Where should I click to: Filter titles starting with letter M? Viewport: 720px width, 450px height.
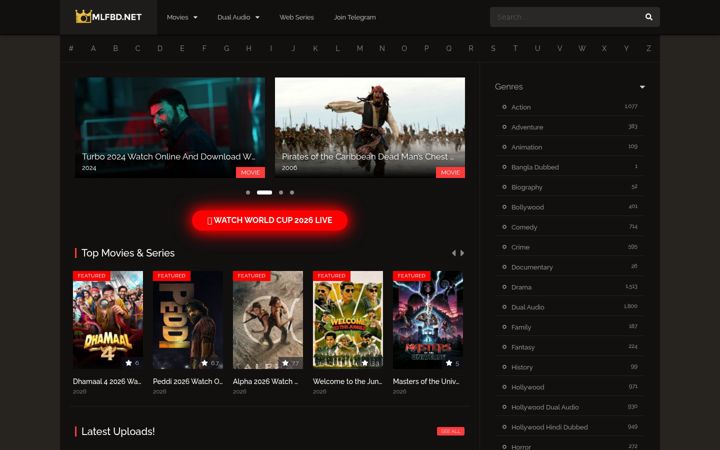coord(360,48)
